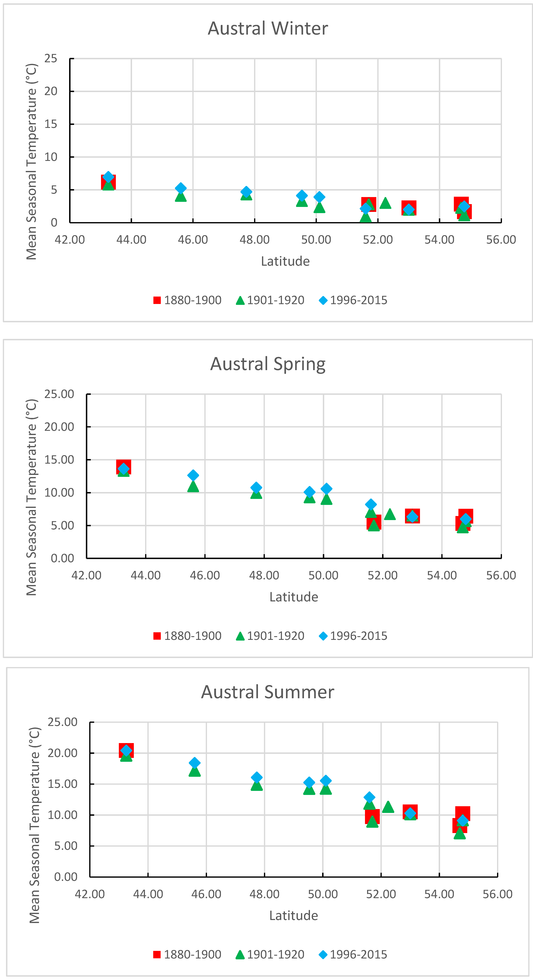Click "1880-1900" legend text in Austral Winter chart
The width and height of the screenshot is (533, 980).
(193, 301)
